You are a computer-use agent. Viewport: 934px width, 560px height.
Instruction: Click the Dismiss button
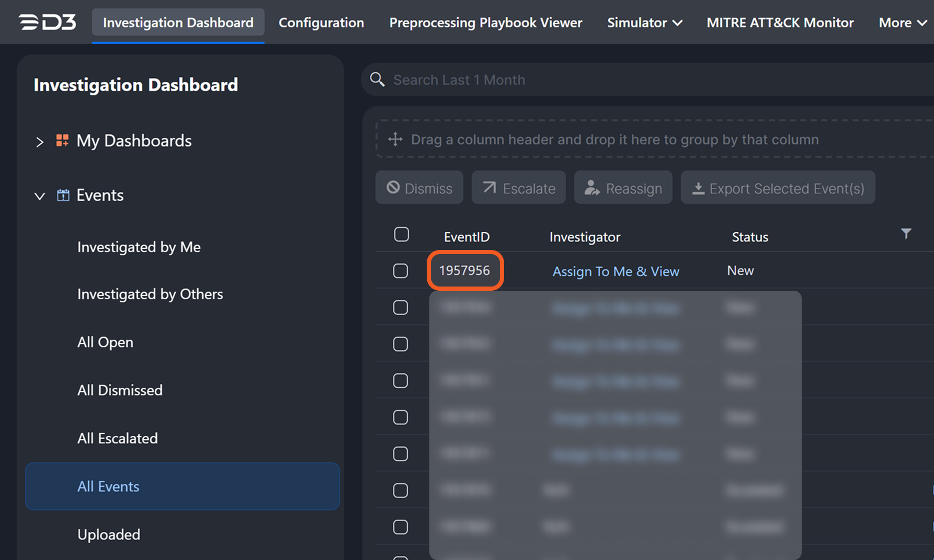[x=419, y=188]
